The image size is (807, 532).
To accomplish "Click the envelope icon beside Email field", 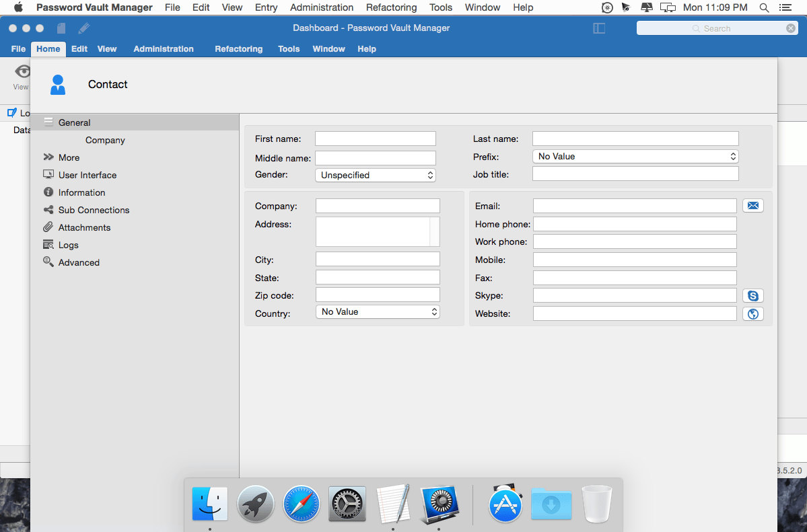I will pos(752,205).
